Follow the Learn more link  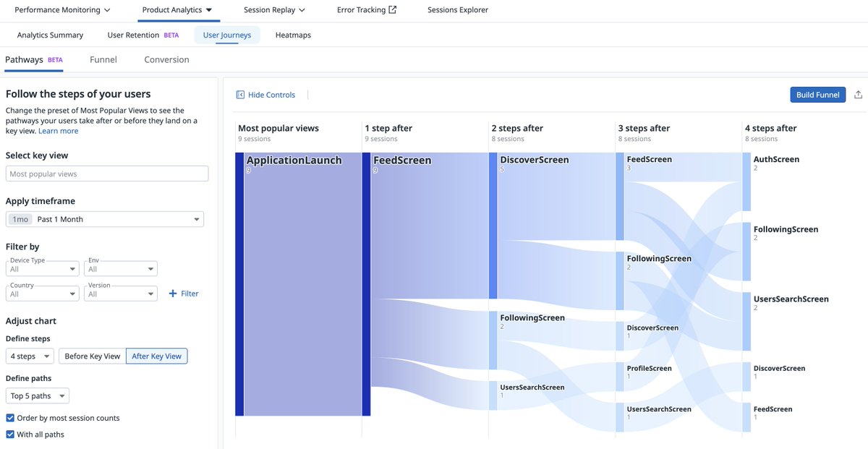click(x=59, y=131)
